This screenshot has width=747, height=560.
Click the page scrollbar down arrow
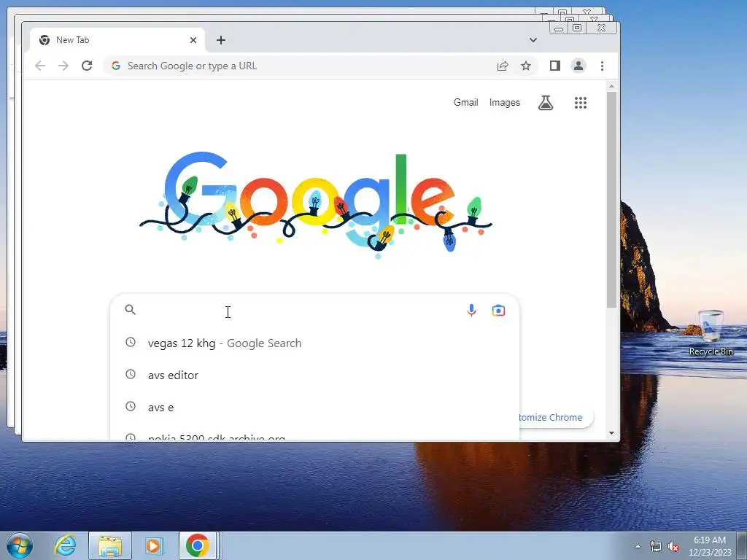click(612, 433)
